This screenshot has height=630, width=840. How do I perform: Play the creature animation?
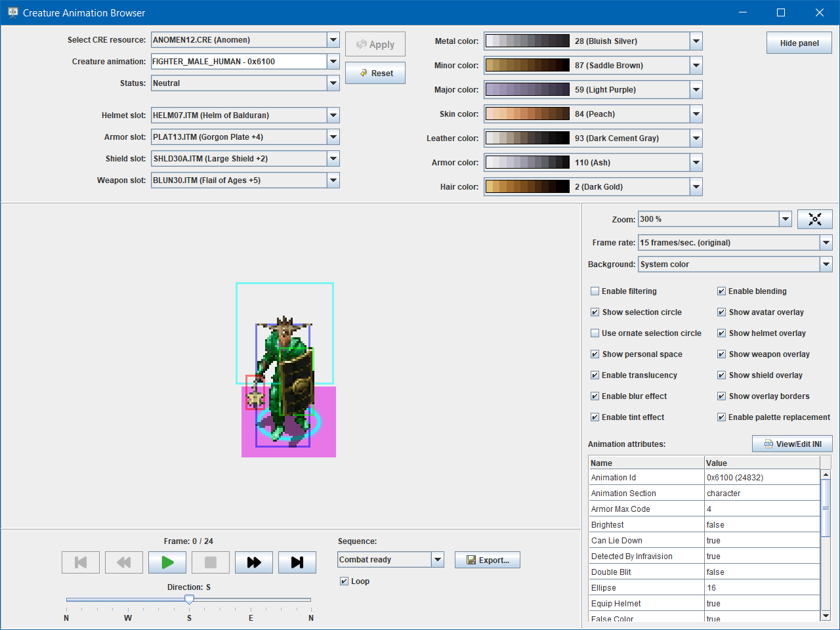167,562
